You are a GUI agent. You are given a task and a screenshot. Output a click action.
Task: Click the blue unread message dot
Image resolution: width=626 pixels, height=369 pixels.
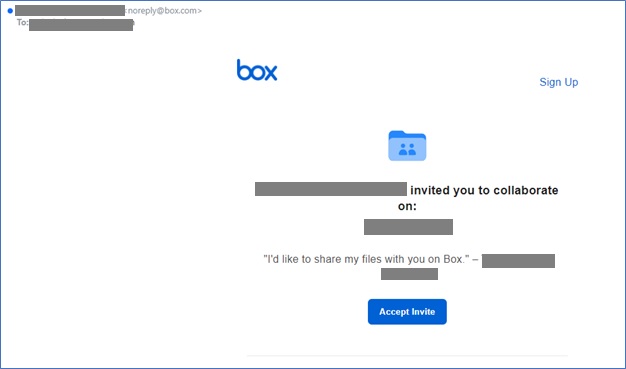coord(10,11)
